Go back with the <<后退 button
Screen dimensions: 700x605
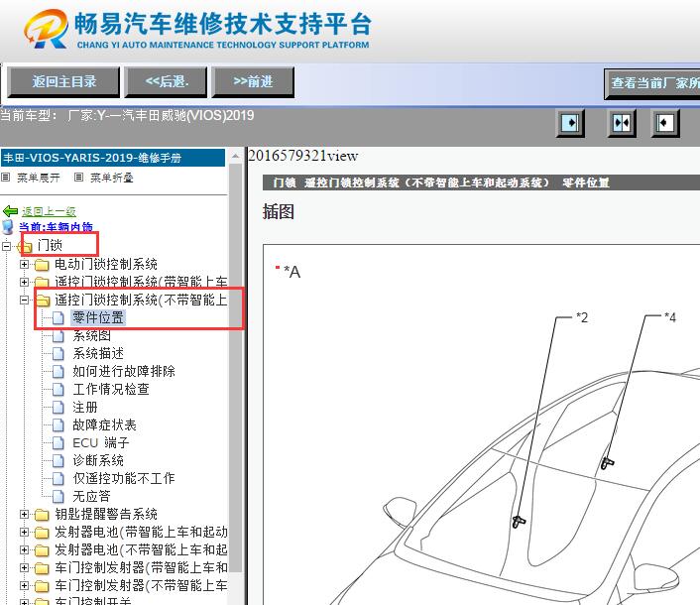[x=166, y=81]
